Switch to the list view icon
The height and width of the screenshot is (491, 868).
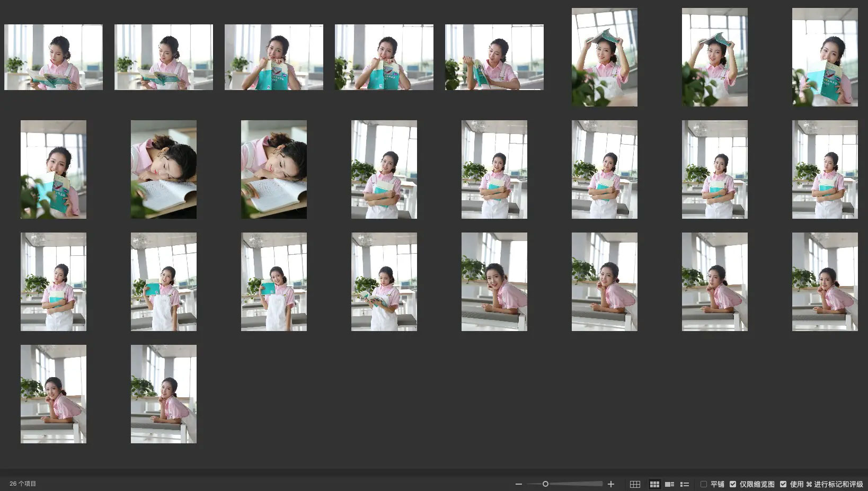[685, 484]
